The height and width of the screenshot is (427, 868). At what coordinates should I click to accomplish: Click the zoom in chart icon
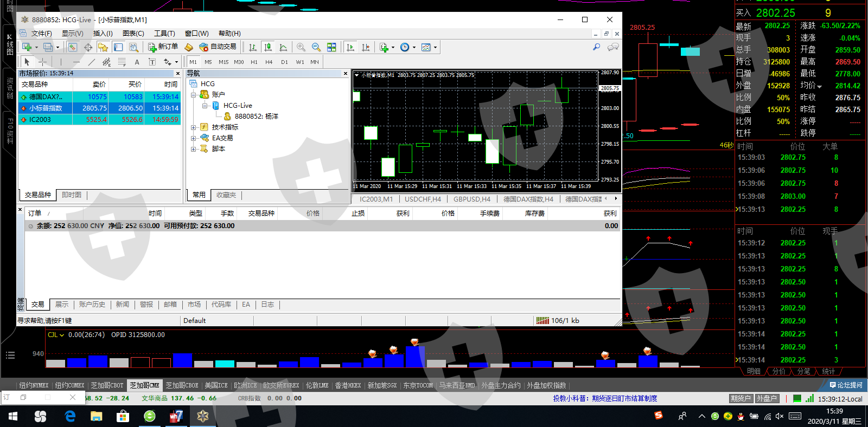pyautogui.click(x=301, y=48)
